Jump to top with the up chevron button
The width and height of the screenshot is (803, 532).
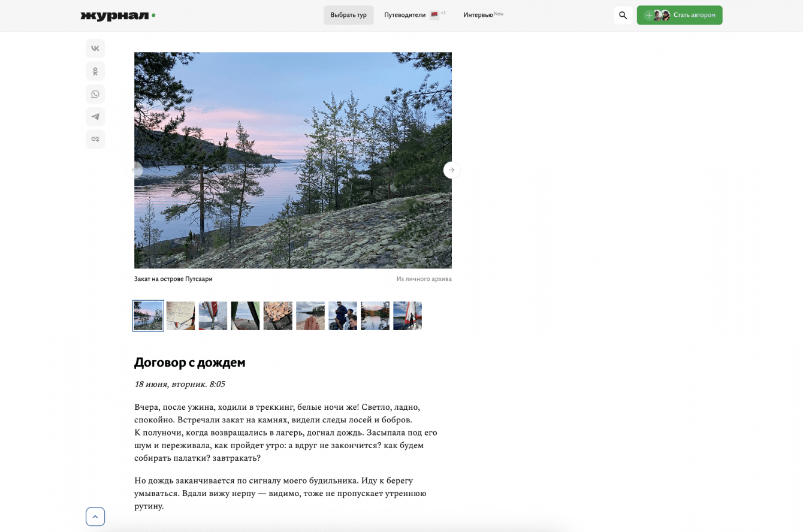95,516
